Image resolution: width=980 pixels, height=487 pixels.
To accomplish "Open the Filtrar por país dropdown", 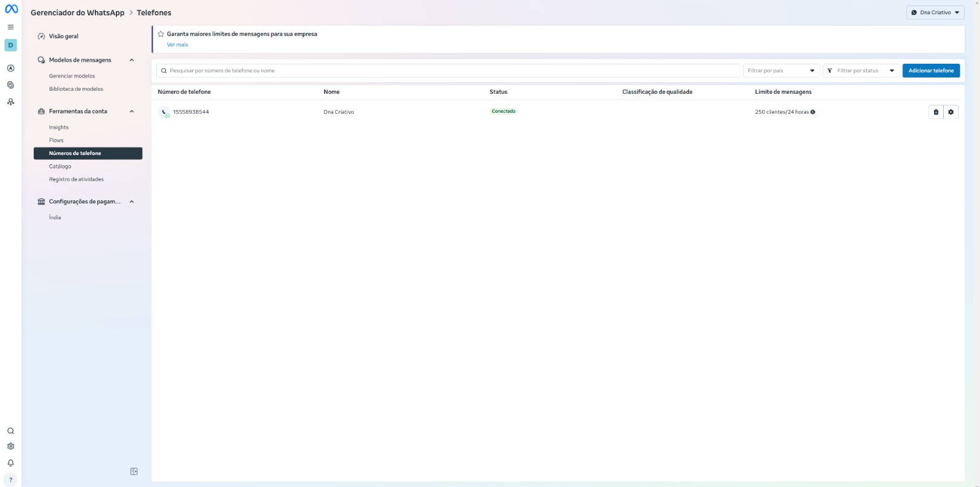I will [x=781, y=71].
